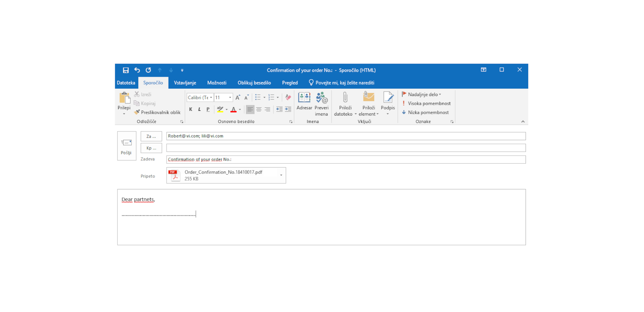The width and height of the screenshot is (644, 312).
Task: Toggle italic L formatting
Action: [199, 109]
